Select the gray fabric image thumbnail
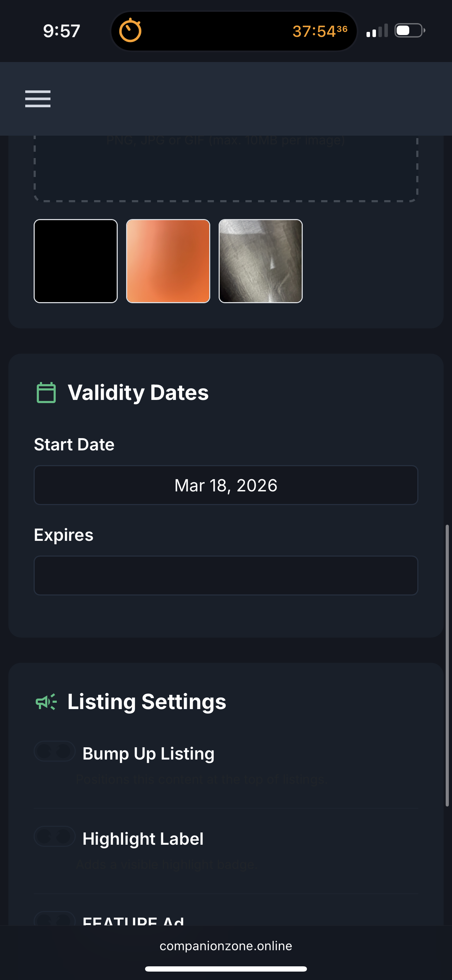 261,261
